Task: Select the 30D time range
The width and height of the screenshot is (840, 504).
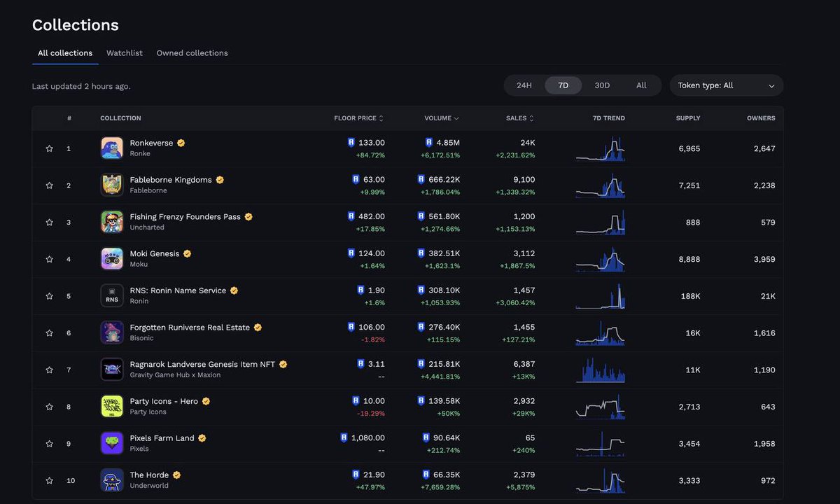Action: pyautogui.click(x=602, y=85)
